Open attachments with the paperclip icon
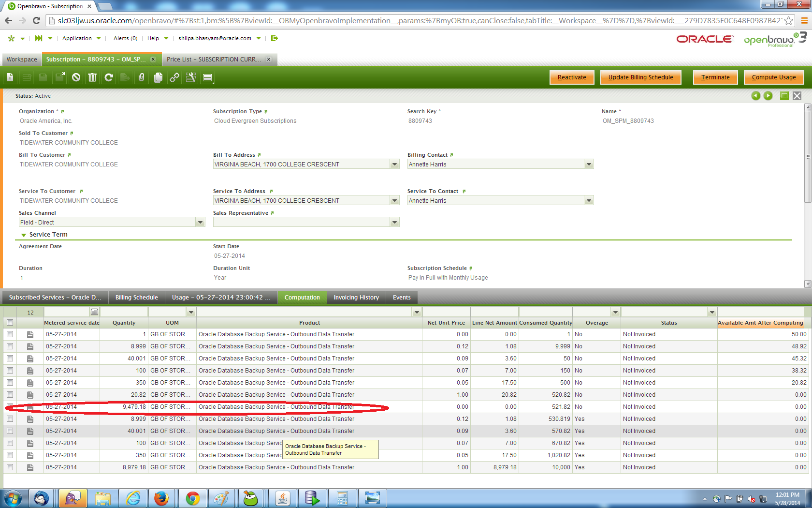This screenshot has width=812, height=508. [x=141, y=77]
